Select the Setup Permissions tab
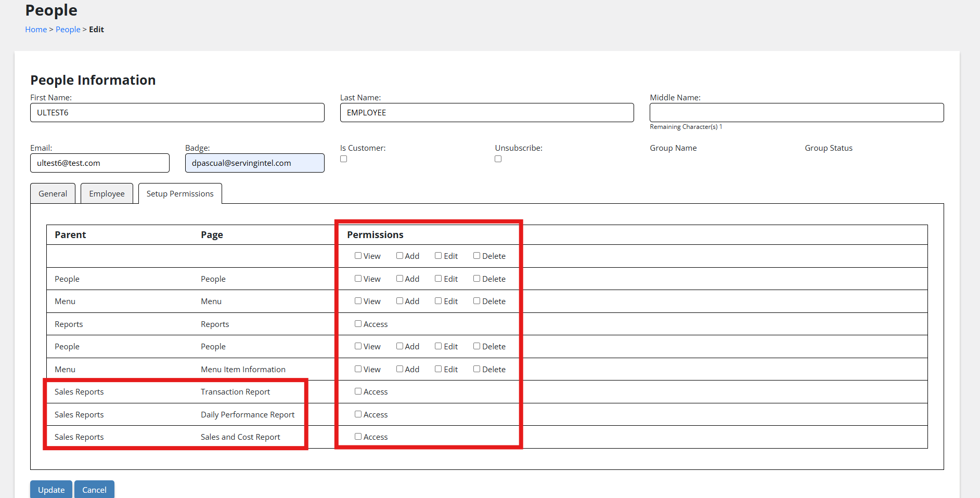The image size is (980, 498). coord(180,193)
